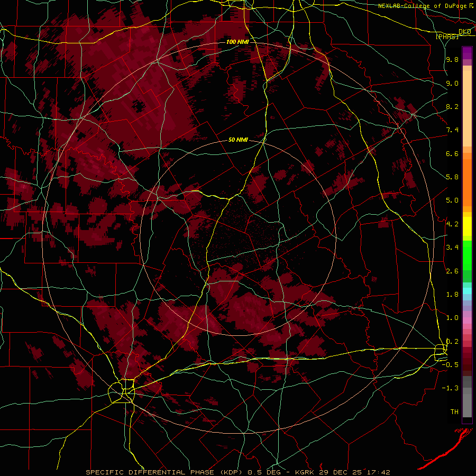Image resolution: width=476 pixels, height=476 pixels.
Task: Click the 1.8 legend value
Action: (452, 295)
